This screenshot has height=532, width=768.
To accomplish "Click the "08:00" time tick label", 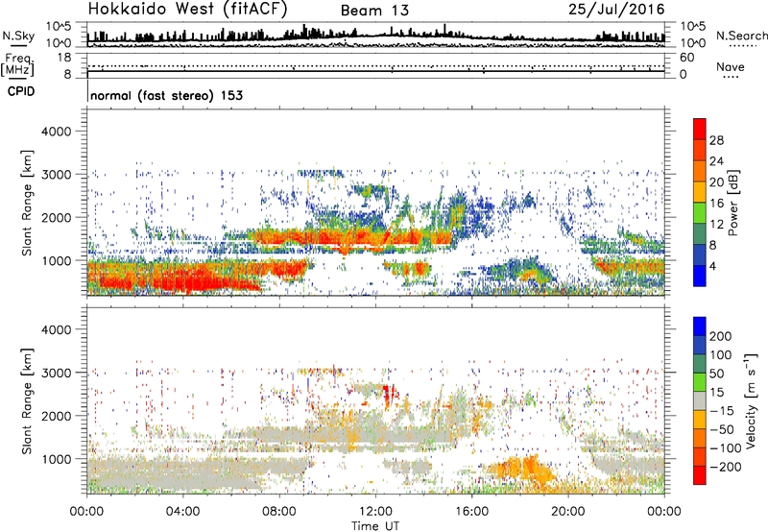I will click(x=279, y=512).
